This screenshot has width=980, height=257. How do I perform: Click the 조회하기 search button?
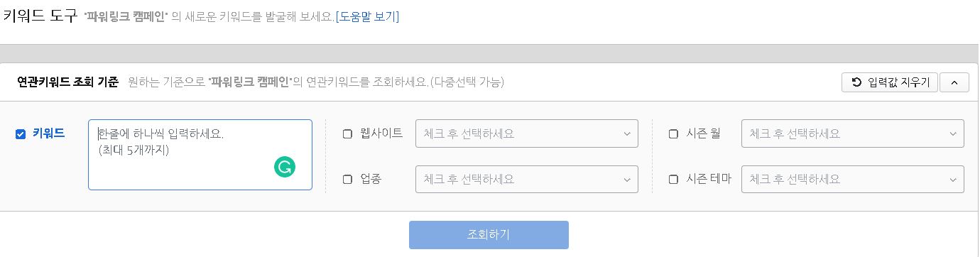489,235
